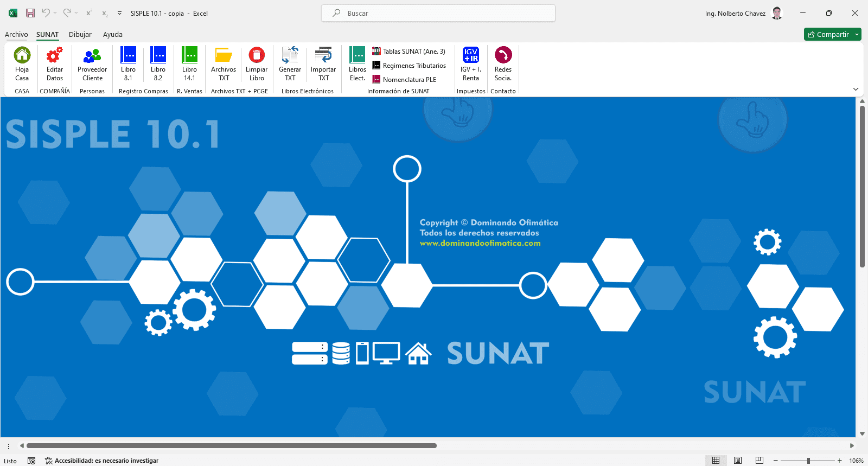Switch to Page Layout view in status bar
The image size is (868, 466).
click(738, 461)
